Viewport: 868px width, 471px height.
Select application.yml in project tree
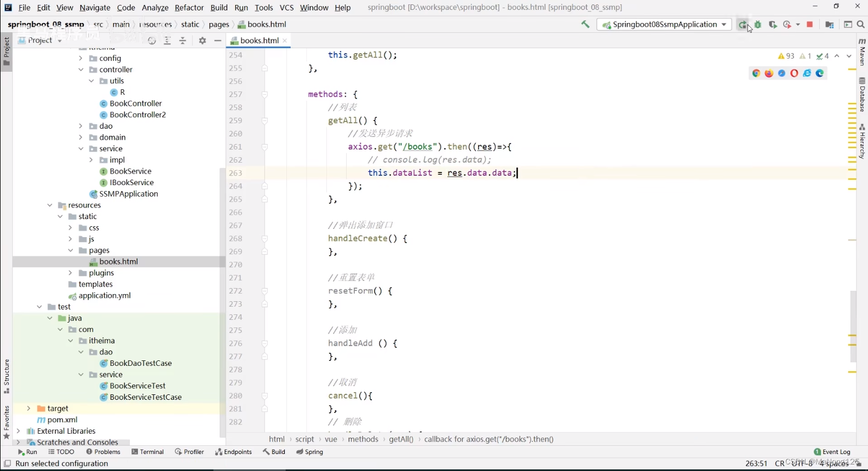(104, 296)
